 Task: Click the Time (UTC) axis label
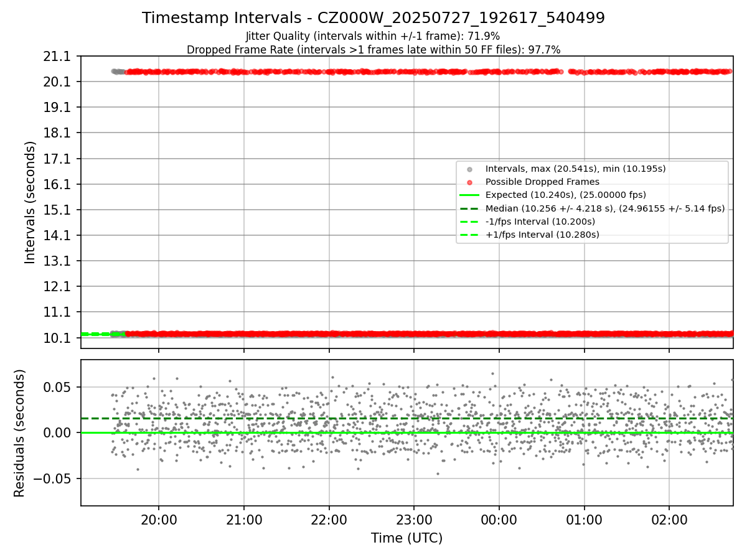point(406,538)
